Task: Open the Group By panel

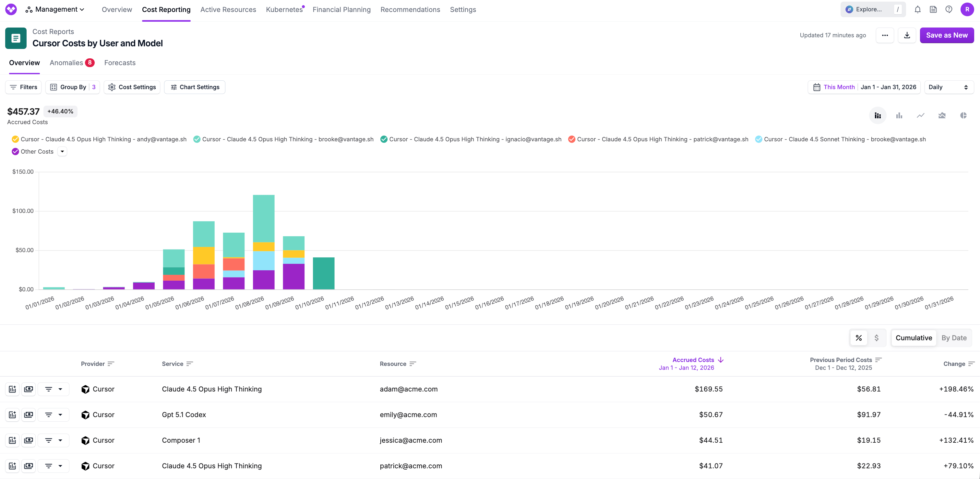Action: tap(72, 87)
